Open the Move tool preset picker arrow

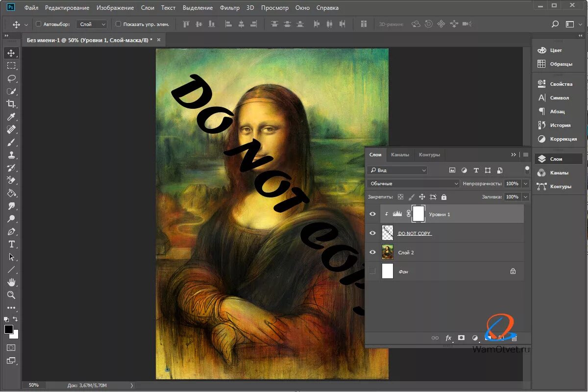point(25,24)
